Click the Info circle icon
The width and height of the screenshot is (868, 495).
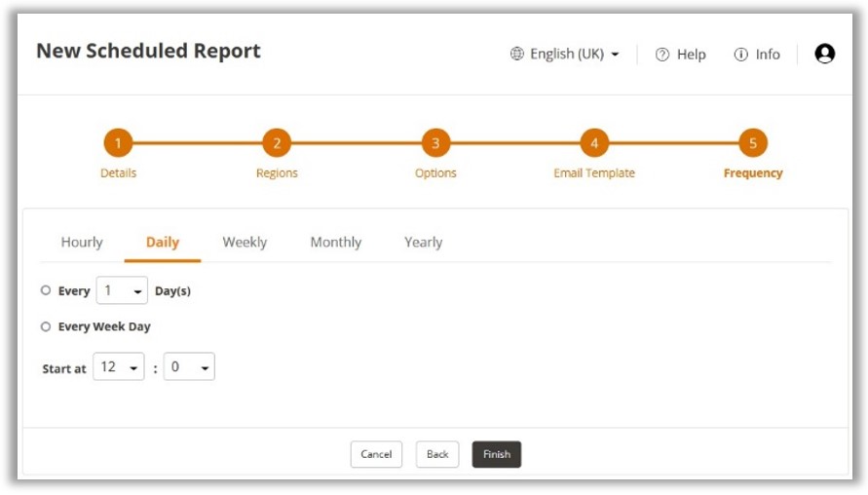point(741,55)
